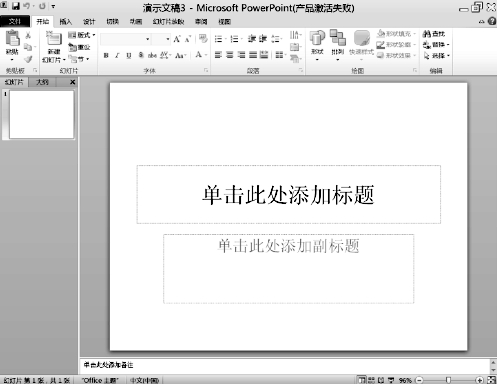Click the Format Painter brush icon
Image resolution: width=497 pixels, height=384 pixels.
click(28, 59)
